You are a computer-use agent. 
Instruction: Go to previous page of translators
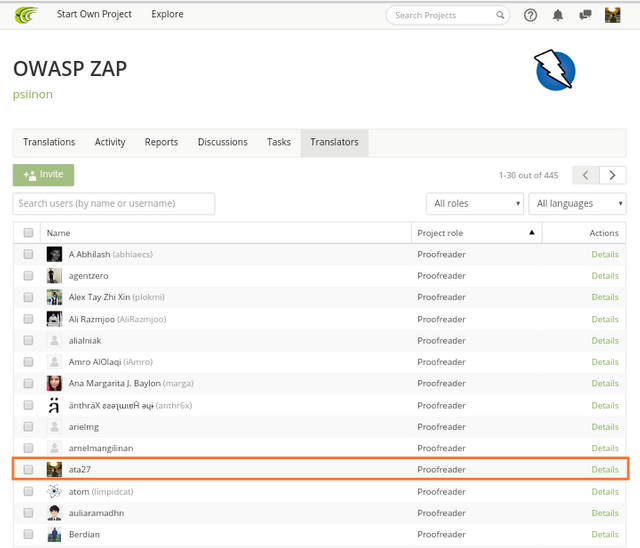[585, 175]
